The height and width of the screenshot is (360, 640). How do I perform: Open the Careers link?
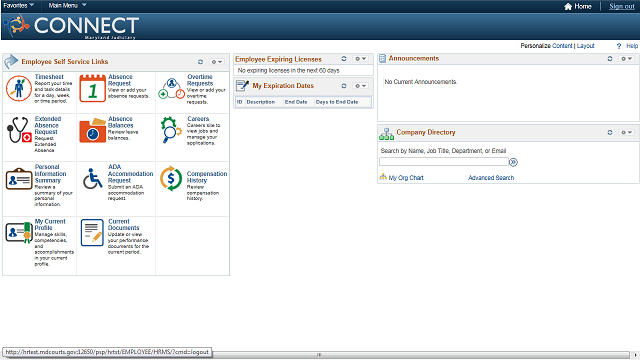(198, 119)
